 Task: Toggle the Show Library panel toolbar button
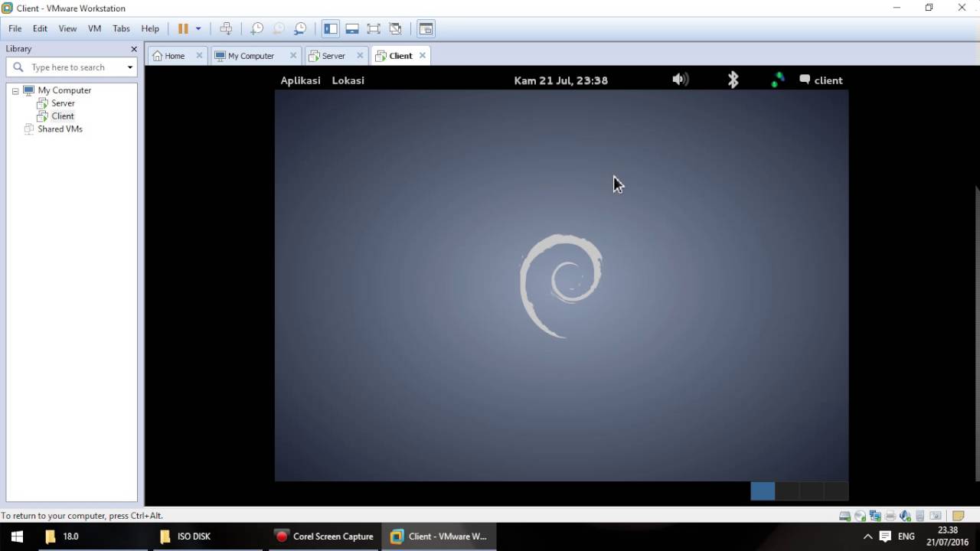tap(331, 28)
